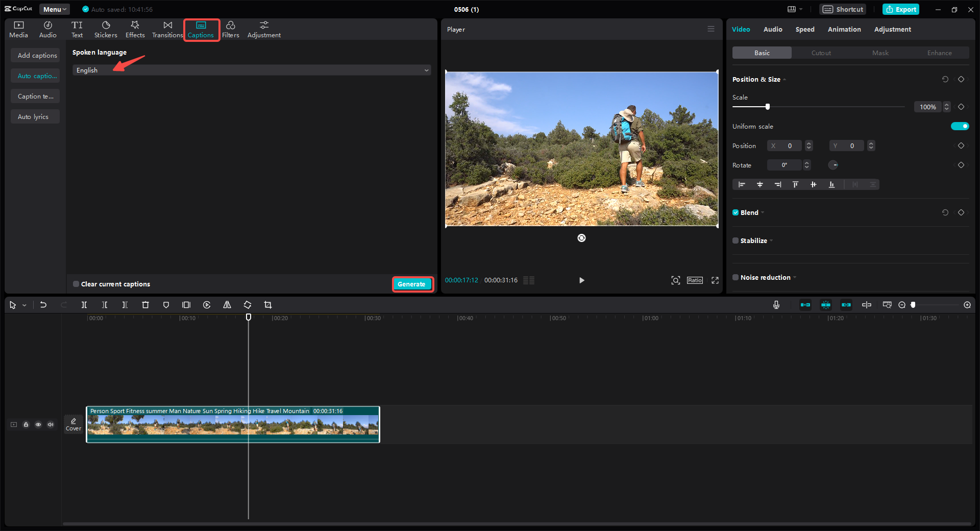
Task: Select the video clip in the timeline
Action: (233, 425)
